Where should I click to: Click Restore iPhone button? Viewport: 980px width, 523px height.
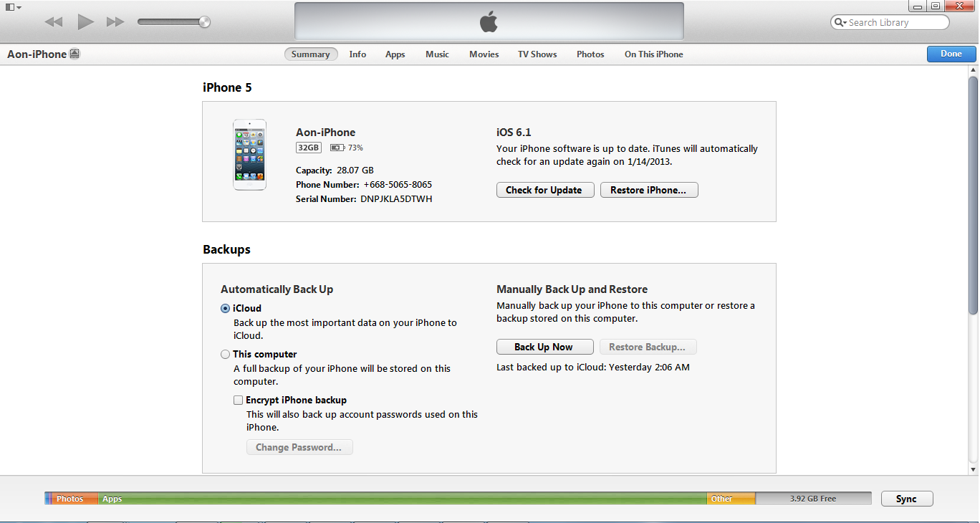click(x=649, y=190)
